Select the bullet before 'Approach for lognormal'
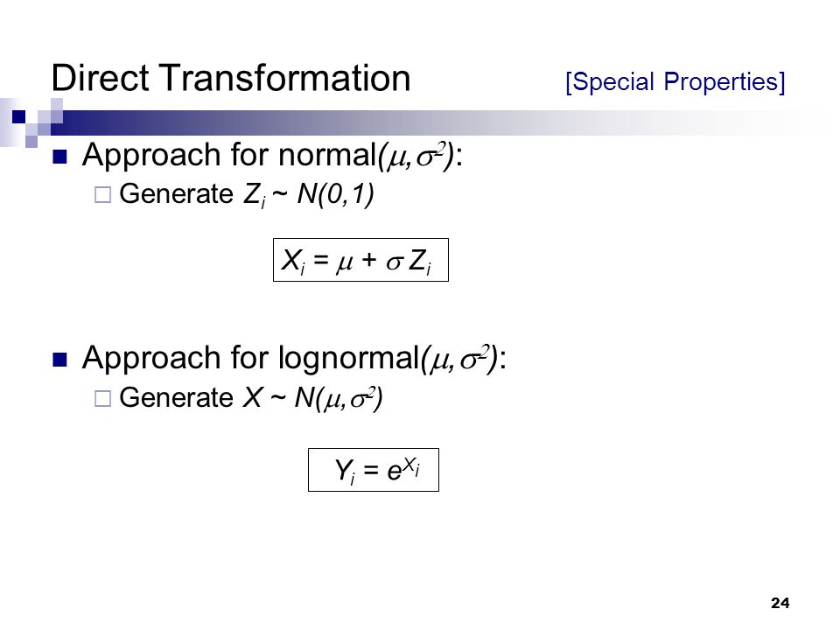The height and width of the screenshot is (630, 840). tap(60, 360)
